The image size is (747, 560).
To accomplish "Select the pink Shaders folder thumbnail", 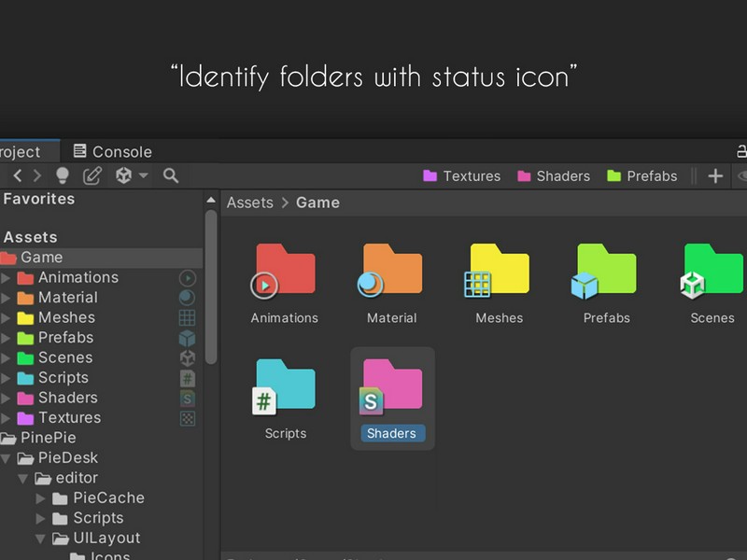I will click(391, 386).
